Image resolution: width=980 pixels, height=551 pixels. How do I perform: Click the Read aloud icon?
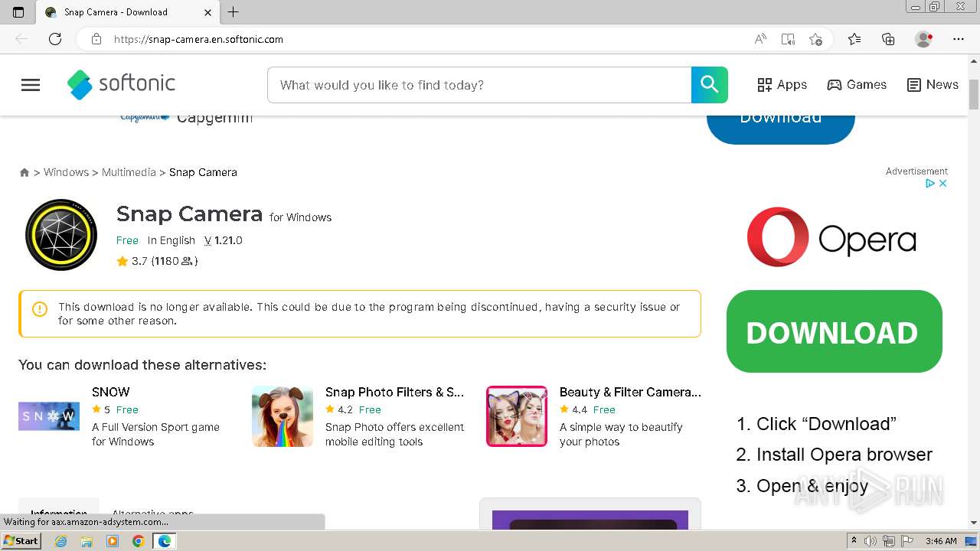760,39
